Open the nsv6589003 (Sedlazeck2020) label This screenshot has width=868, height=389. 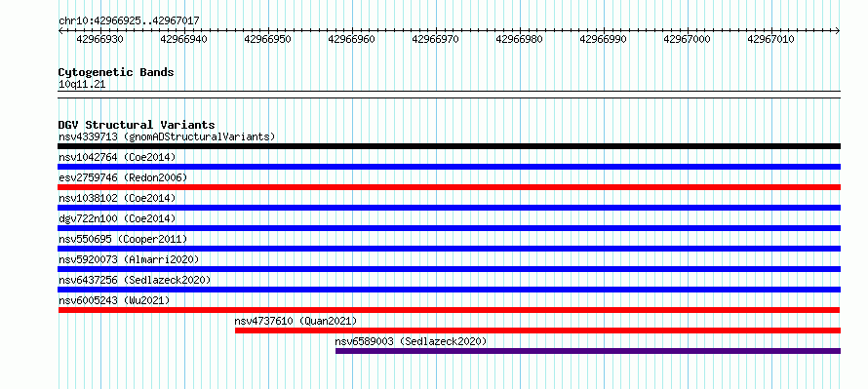[412, 341]
